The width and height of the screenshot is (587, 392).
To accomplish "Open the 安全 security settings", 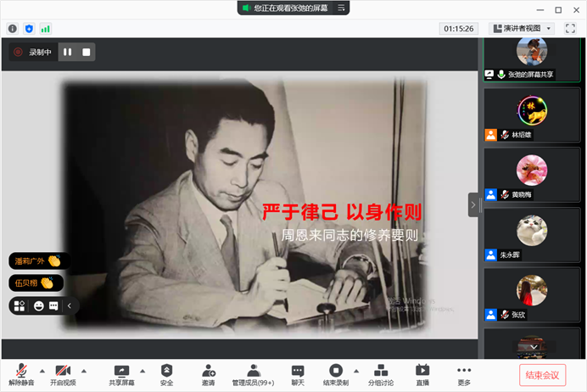I will click(x=166, y=375).
